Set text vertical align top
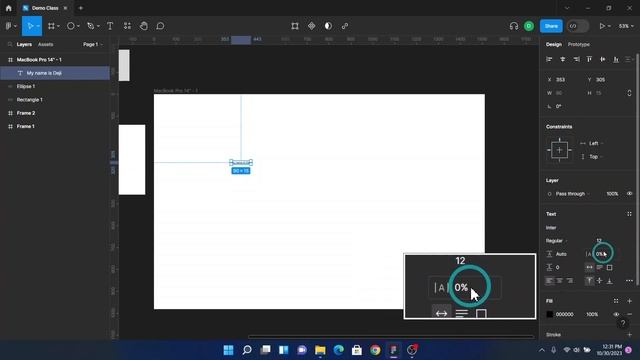This screenshot has height=360, width=640. pyautogui.click(x=589, y=281)
